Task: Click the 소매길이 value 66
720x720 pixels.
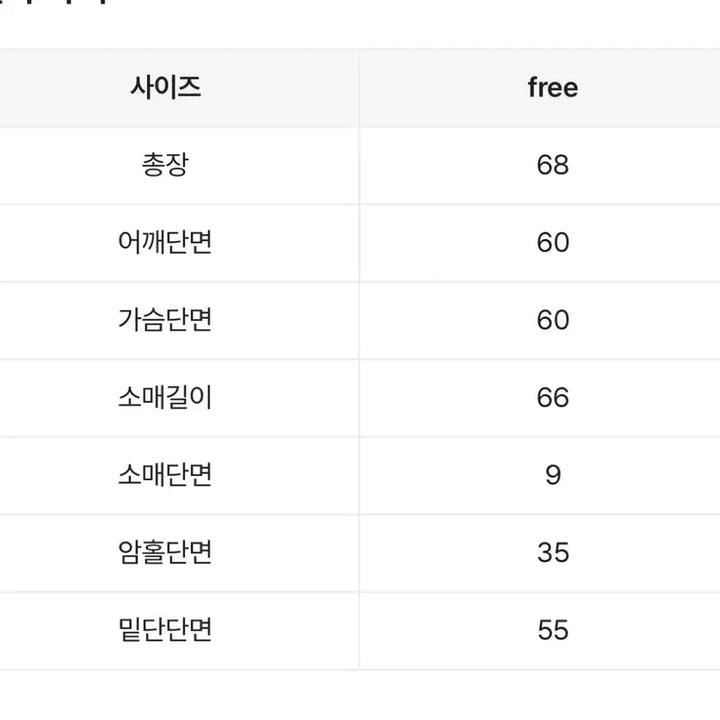Action: click(552, 397)
